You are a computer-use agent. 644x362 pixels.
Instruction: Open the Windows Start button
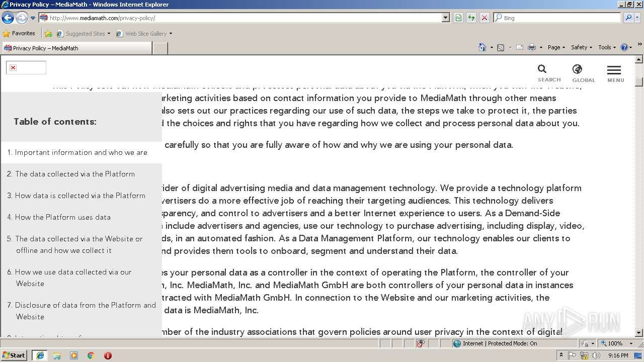pos(14,355)
